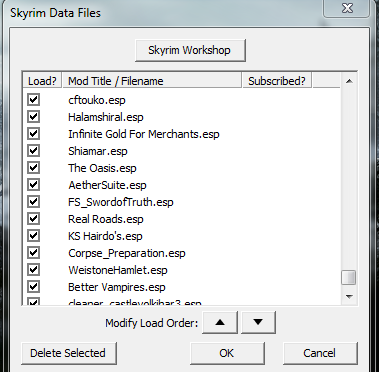Toggle Shiamar.esp load checkbox
The image size is (379, 372).
click(33, 151)
